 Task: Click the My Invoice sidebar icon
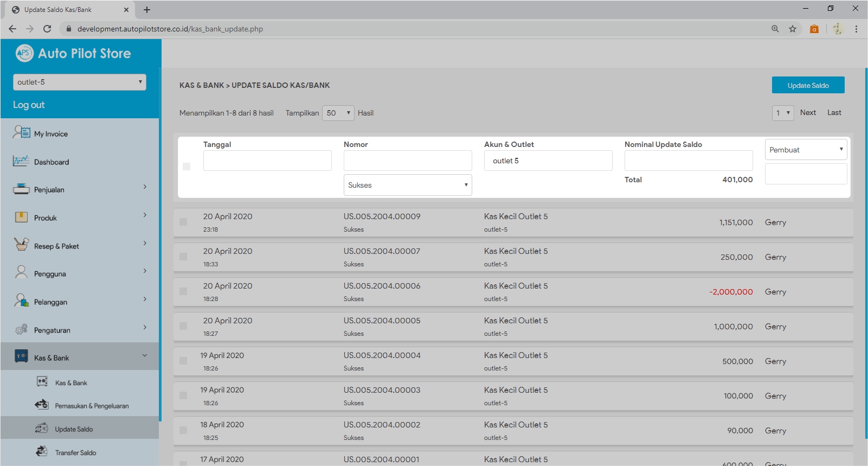pos(21,133)
